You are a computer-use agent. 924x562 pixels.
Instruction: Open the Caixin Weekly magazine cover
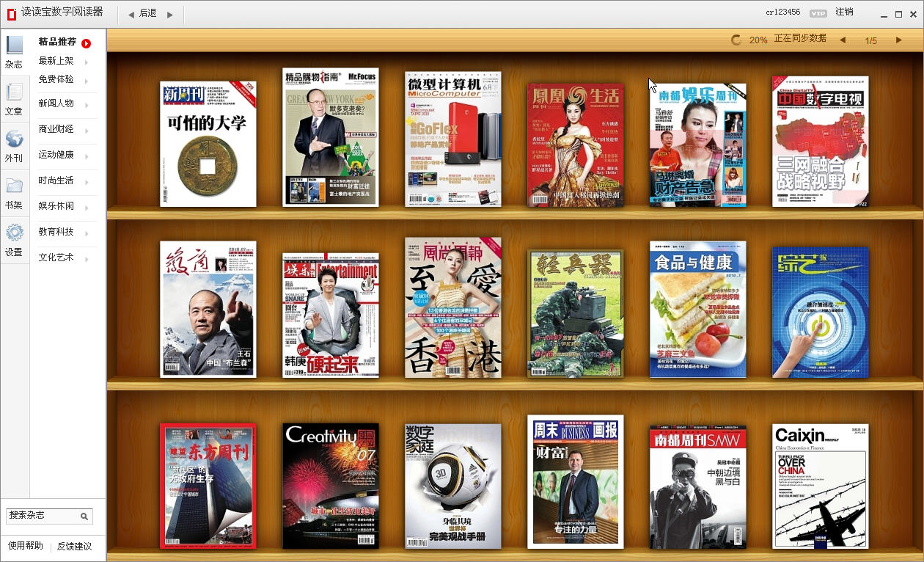coord(821,486)
